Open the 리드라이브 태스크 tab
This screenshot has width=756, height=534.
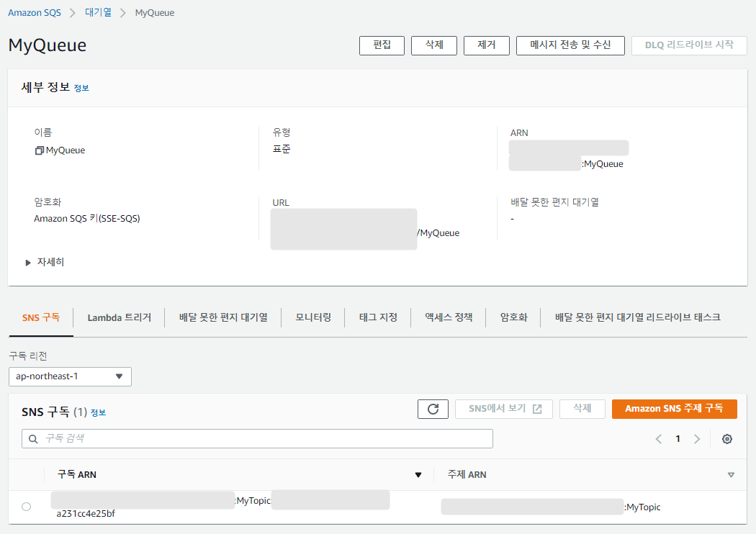[x=637, y=317]
